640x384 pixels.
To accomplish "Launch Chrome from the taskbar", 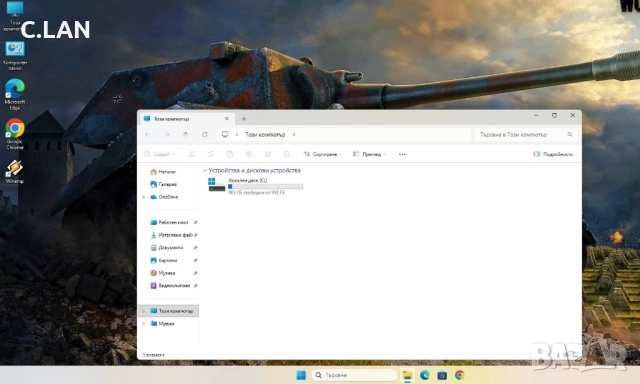I will point(460,375).
